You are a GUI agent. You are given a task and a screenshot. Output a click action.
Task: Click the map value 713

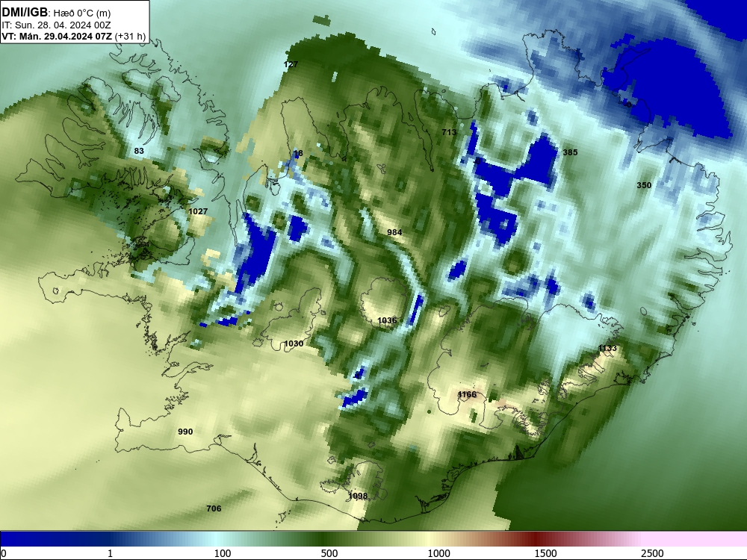[x=449, y=132]
